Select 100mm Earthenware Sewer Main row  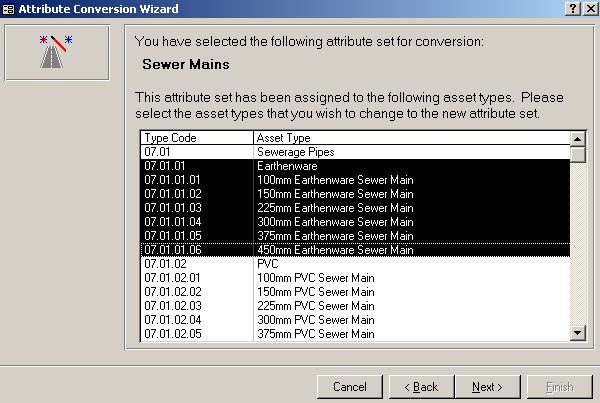coord(355,180)
